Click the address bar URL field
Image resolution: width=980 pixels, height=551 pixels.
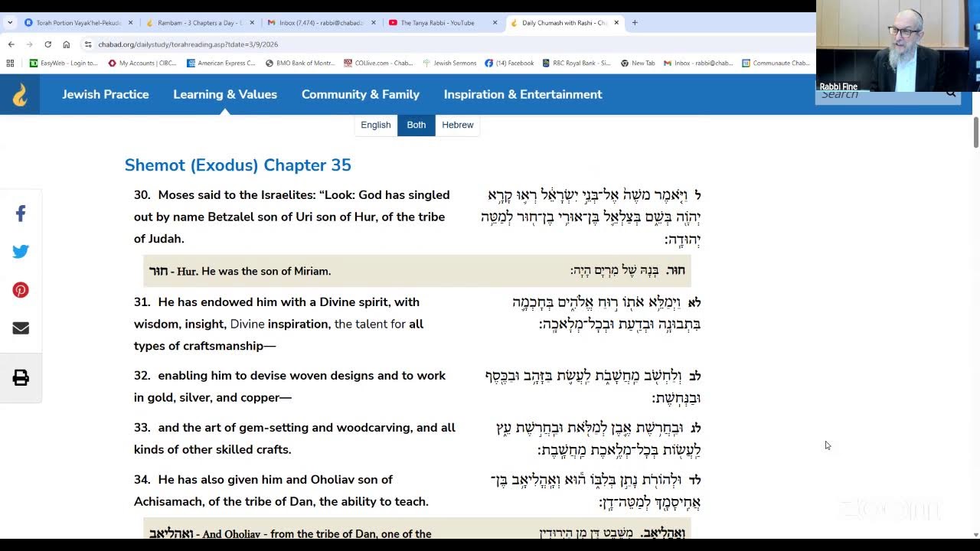click(x=444, y=44)
